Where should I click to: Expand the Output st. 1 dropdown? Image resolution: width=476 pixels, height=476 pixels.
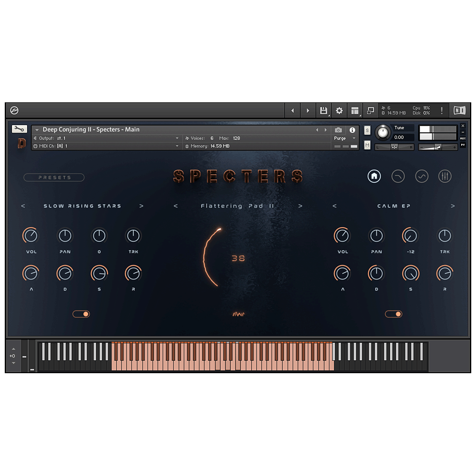(177, 138)
